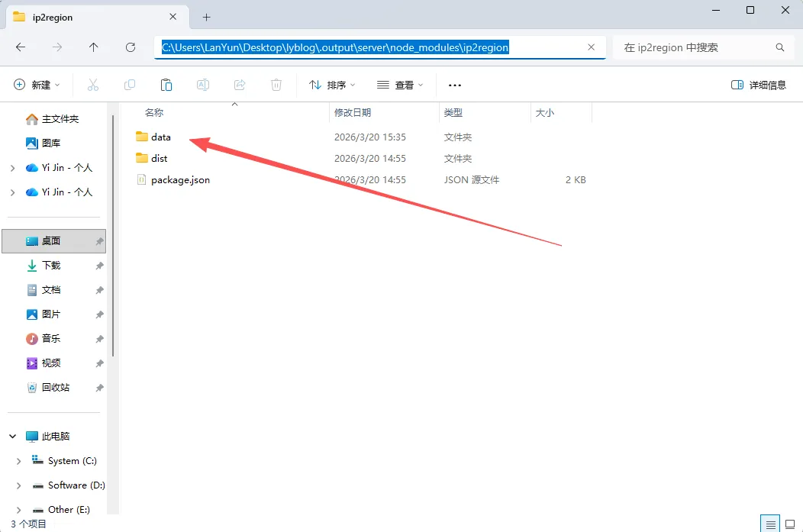
Task: Switch to details list view layout
Action: 771,524
